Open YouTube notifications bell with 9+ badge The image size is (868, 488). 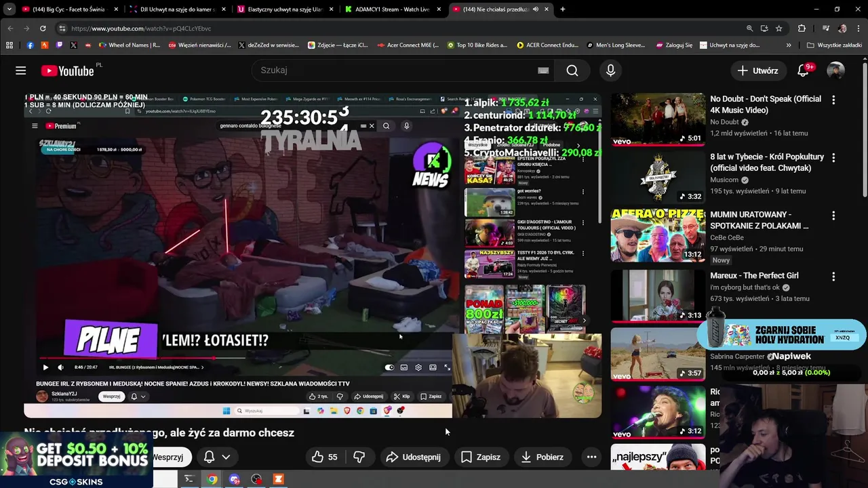(x=804, y=70)
